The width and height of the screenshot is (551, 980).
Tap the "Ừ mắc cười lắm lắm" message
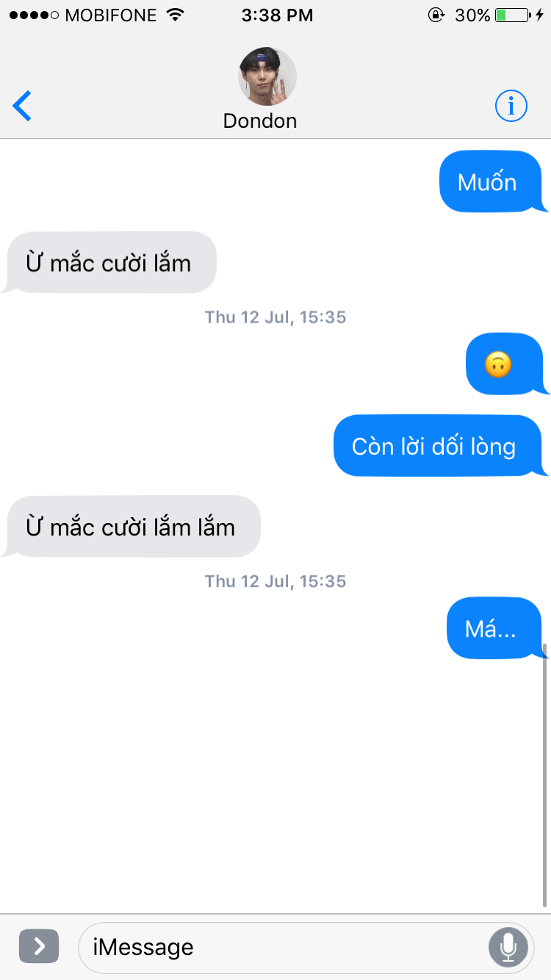tap(132, 527)
